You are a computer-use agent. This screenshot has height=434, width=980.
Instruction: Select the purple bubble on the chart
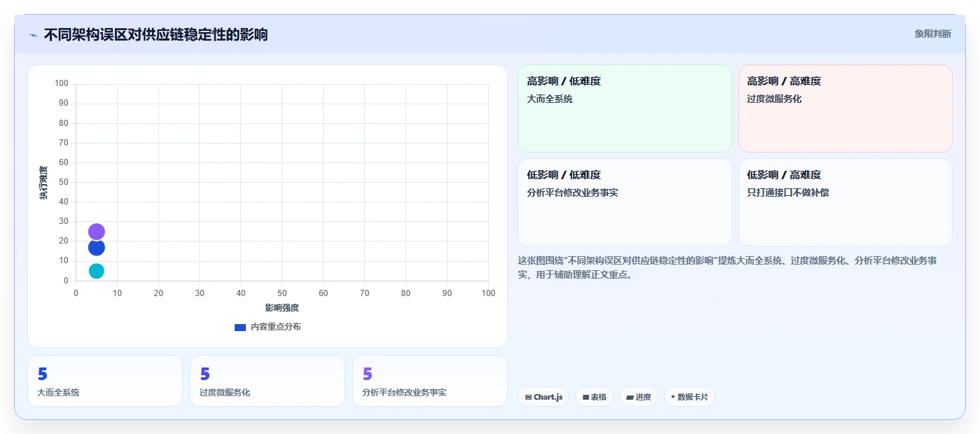click(97, 232)
